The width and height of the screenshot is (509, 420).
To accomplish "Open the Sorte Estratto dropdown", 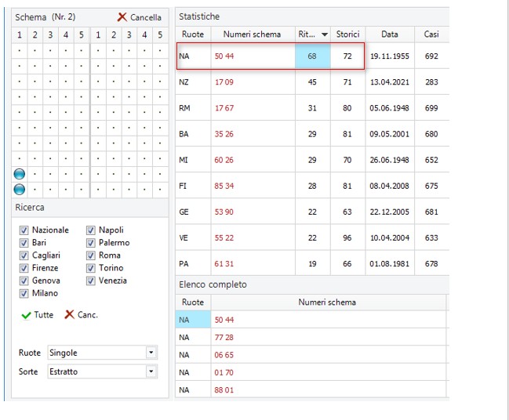I will point(151,371).
